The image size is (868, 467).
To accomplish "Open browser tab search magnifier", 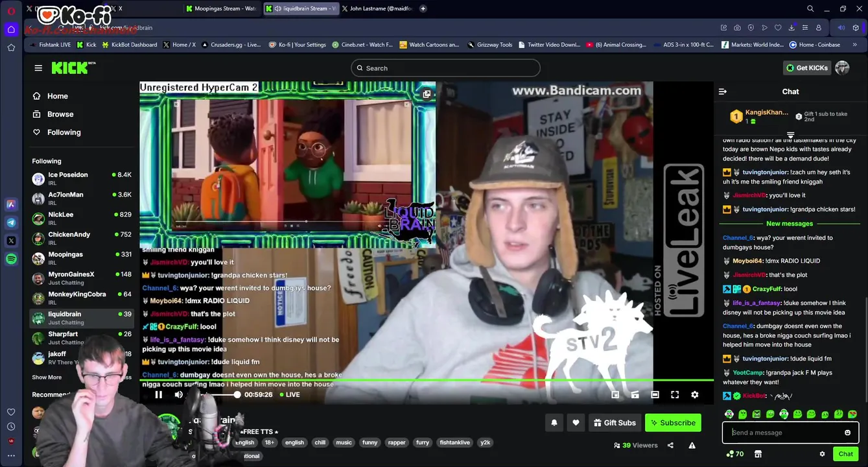I will click(x=810, y=8).
